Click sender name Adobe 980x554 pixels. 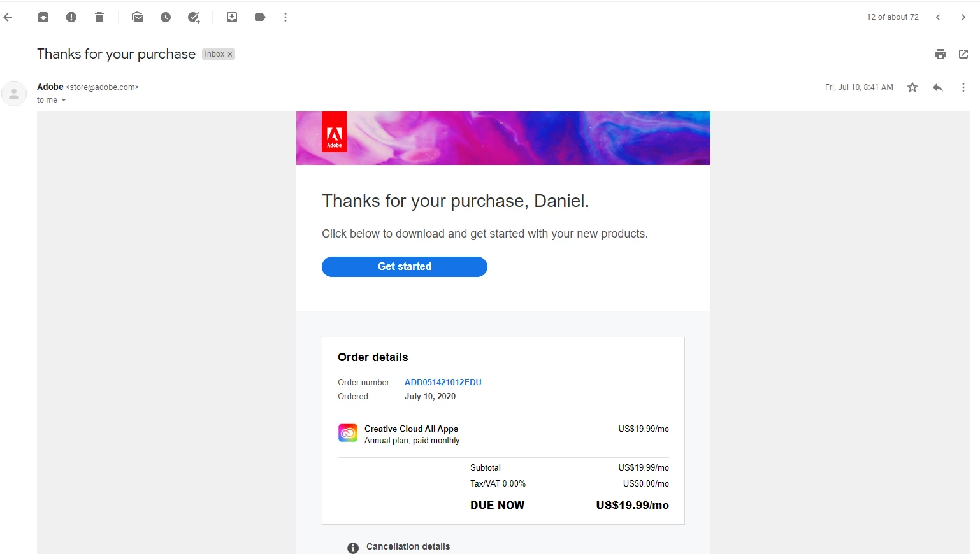[50, 87]
